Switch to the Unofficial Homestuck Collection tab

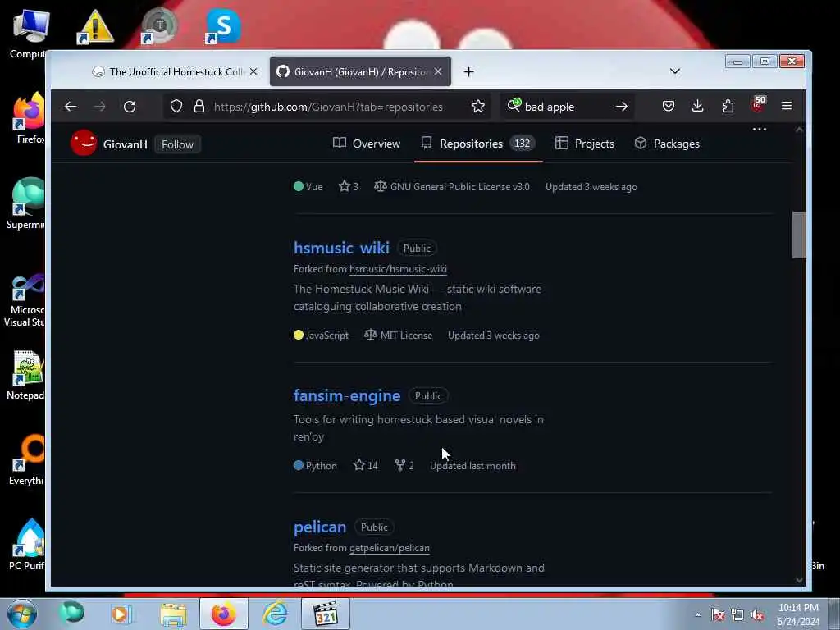coord(173,72)
